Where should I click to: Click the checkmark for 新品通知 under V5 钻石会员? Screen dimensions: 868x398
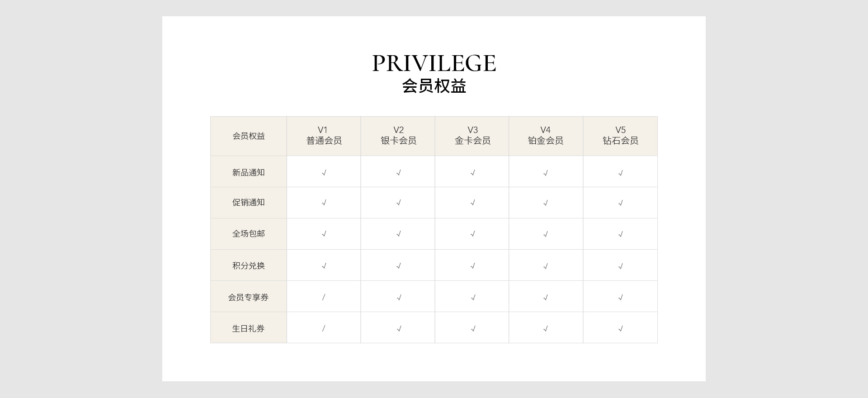tap(620, 173)
